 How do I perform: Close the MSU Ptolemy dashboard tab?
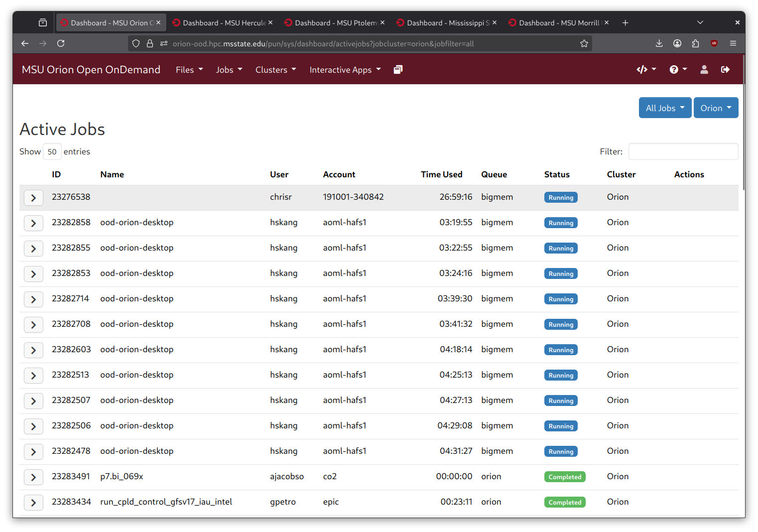tap(382, 22)
